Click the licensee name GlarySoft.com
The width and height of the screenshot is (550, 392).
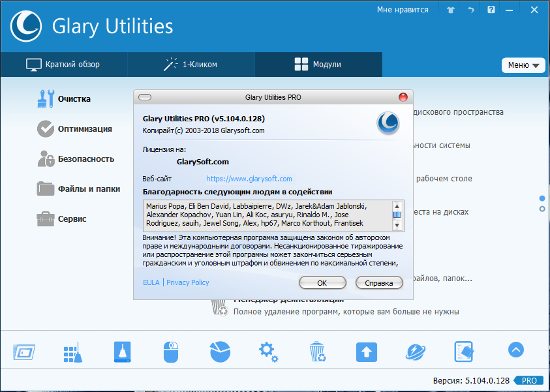point(203,162)
